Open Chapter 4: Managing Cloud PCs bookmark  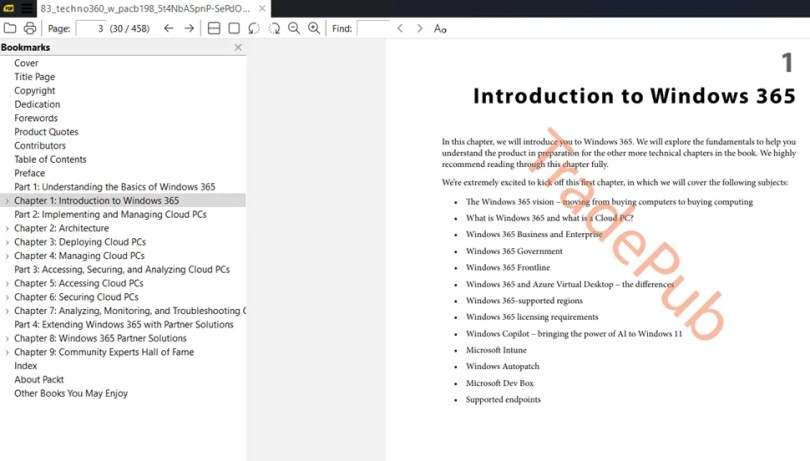[80, 256]
